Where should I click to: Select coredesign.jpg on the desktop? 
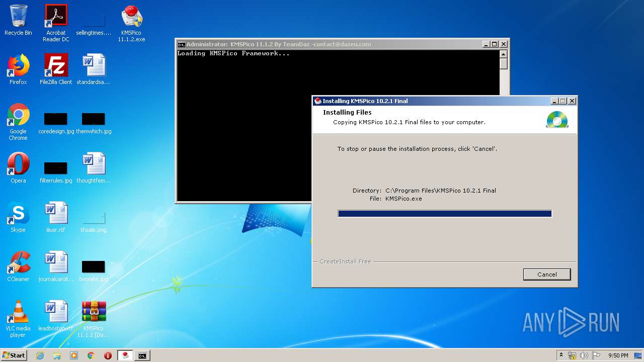(56, 124)
